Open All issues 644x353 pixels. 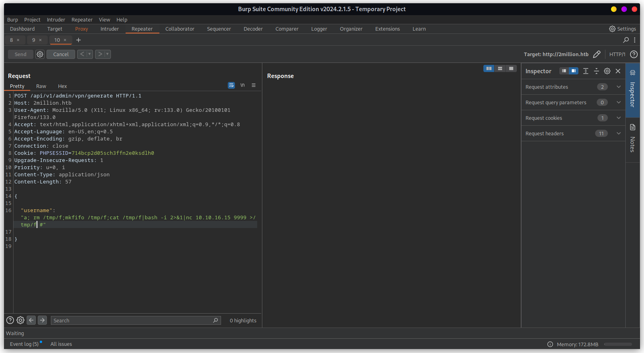[x=61, y=344]
